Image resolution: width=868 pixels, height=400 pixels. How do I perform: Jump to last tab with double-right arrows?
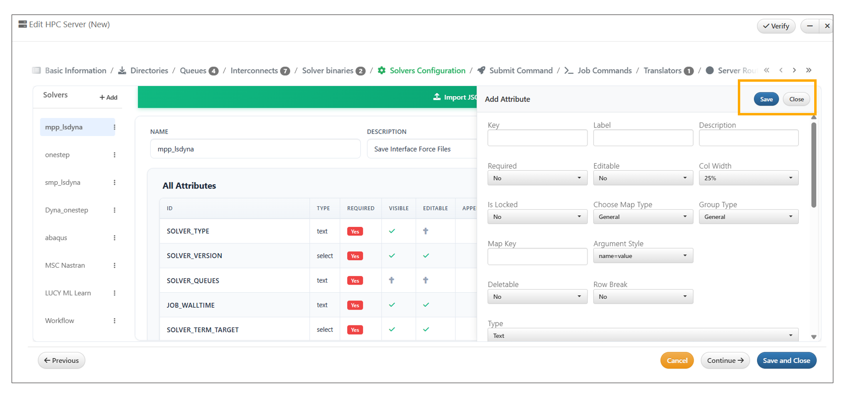tap(808, 70)
